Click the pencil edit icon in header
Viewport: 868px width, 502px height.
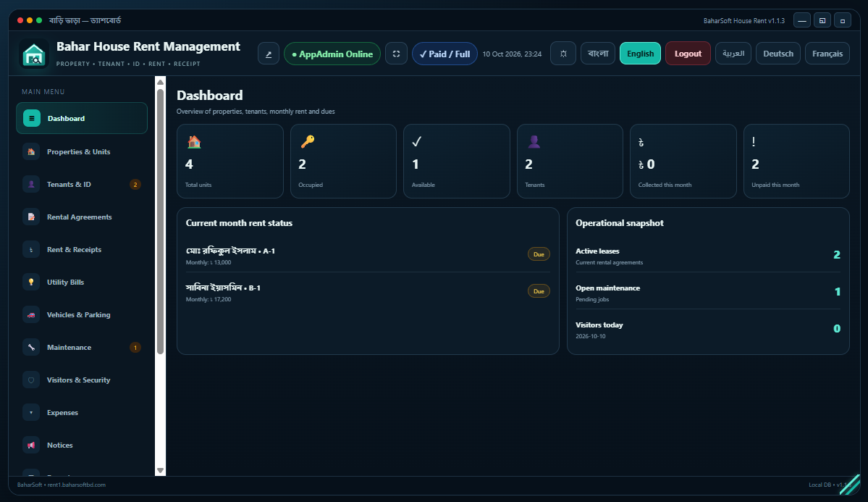[269, 54]
